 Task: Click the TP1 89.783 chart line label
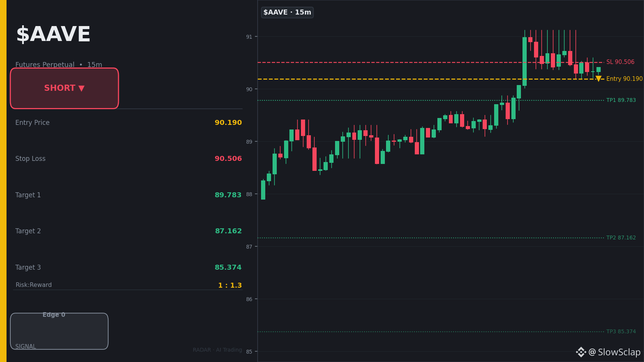621,100
